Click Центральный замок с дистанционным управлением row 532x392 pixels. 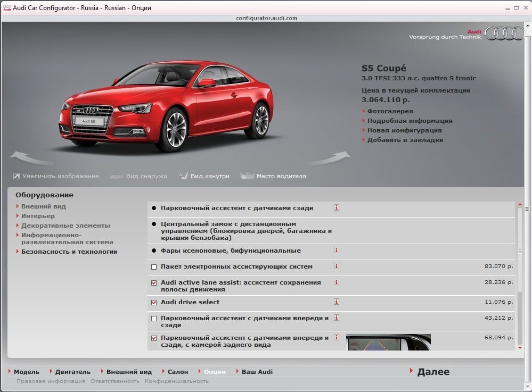(x=331, y=231)
